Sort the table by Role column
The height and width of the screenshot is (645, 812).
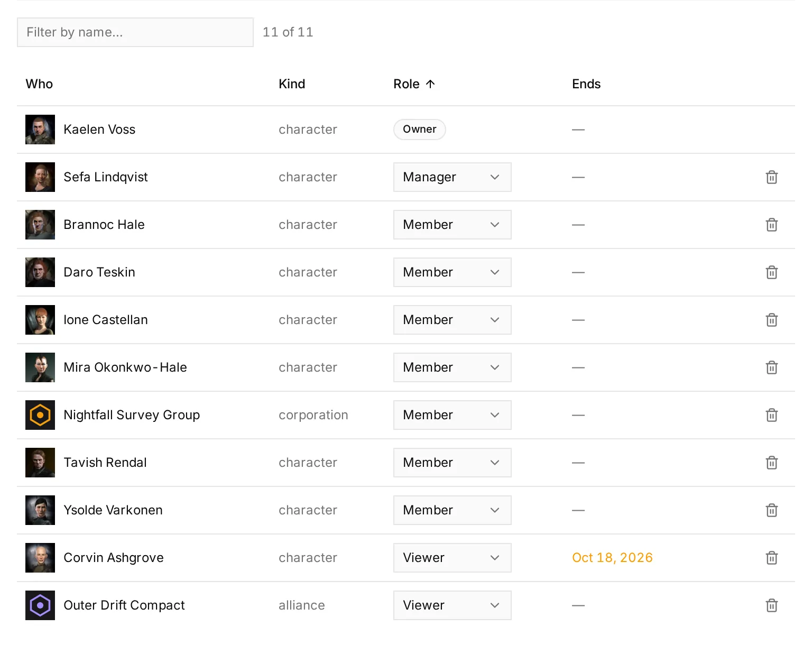tap(414, 84)
